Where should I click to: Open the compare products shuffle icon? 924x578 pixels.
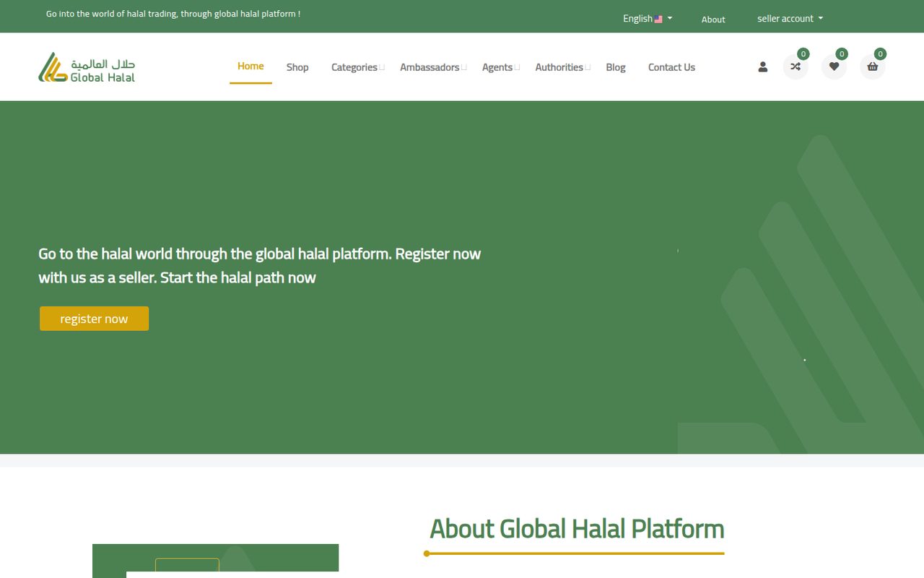(x=796, y=67)
